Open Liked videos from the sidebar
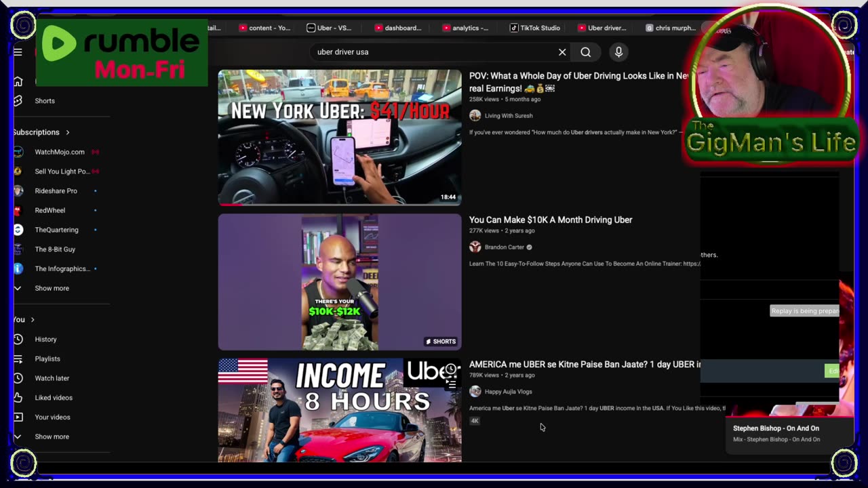Image resolution: width=868 pixels, height=488 pixels. 54,398
